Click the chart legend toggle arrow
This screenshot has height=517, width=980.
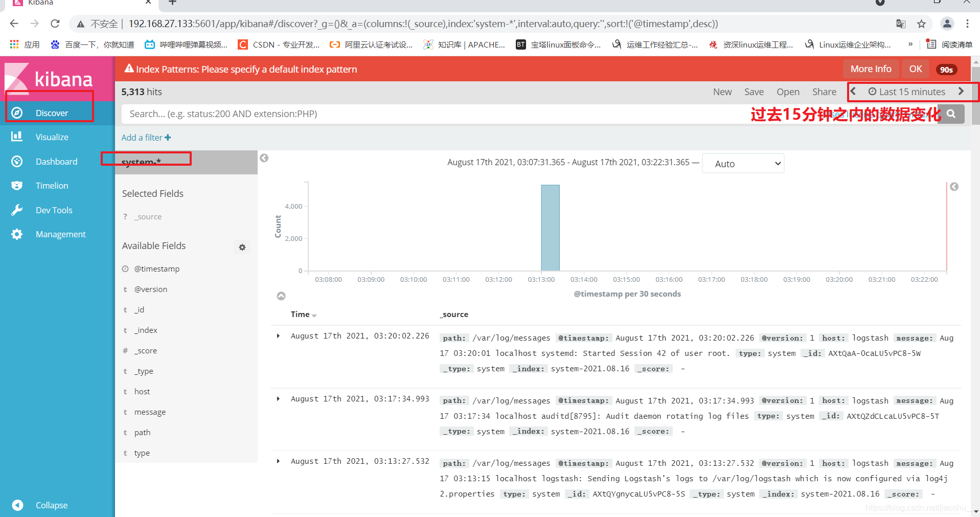954,187
